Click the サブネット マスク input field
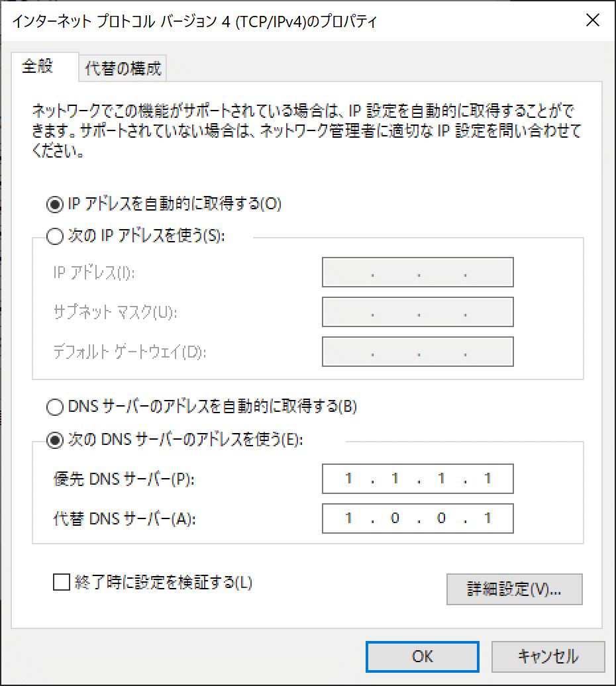 click(417, 312)
